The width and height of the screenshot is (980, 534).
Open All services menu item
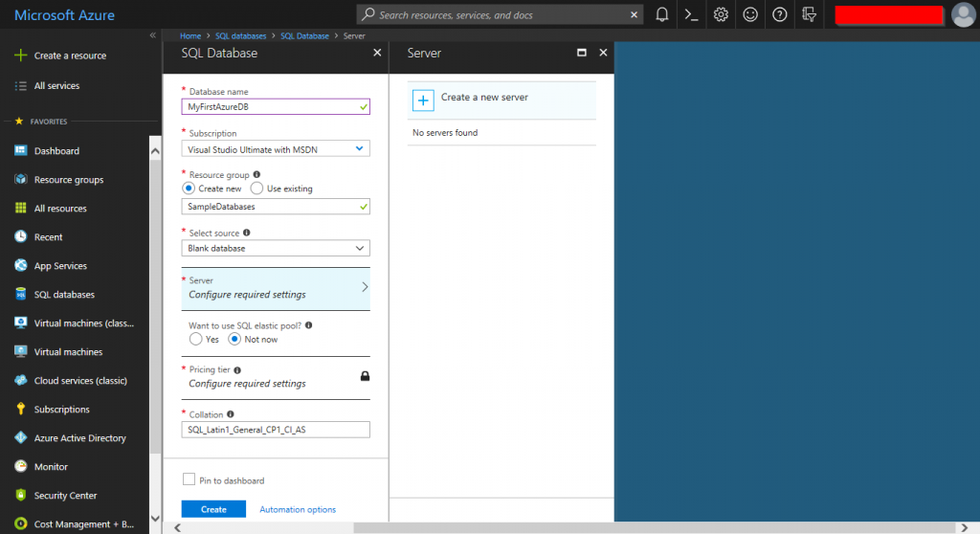click(x=56, y=86)
